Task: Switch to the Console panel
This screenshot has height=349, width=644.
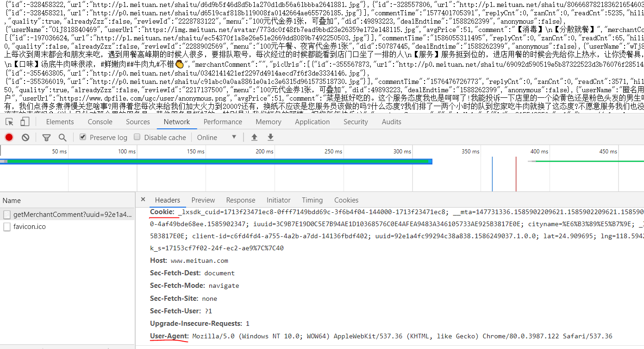Action: [100, 122]
